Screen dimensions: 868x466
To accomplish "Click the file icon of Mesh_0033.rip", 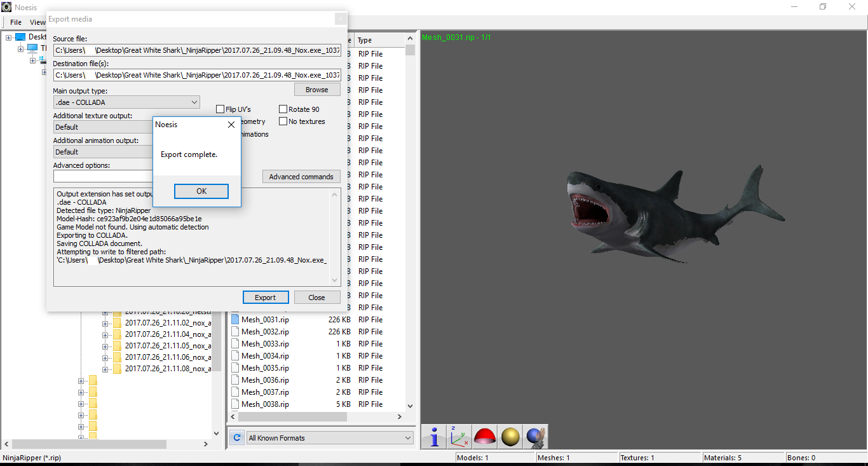I will (x=234, y=343).
